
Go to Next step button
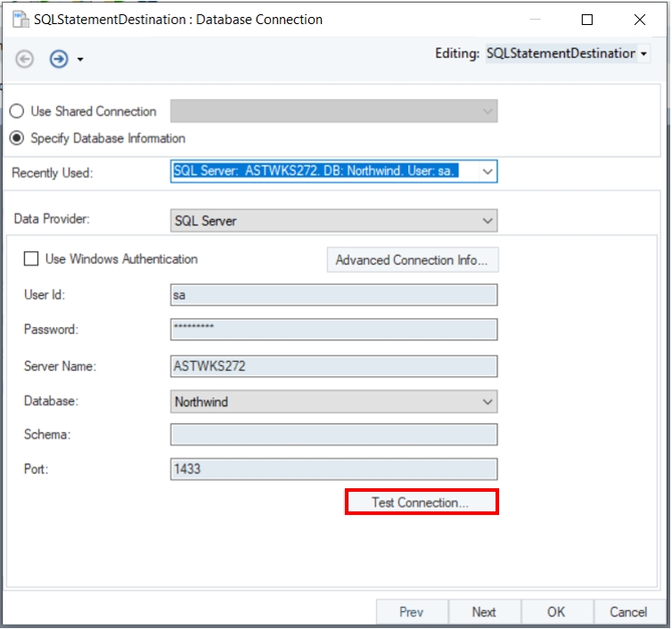[x=484, y=612]
